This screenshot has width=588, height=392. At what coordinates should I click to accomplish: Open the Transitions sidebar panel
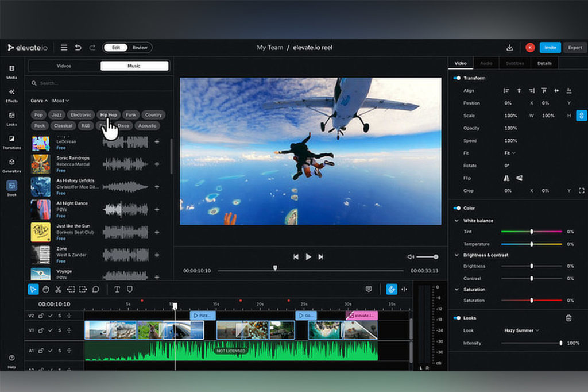click(x=11, y=143)
